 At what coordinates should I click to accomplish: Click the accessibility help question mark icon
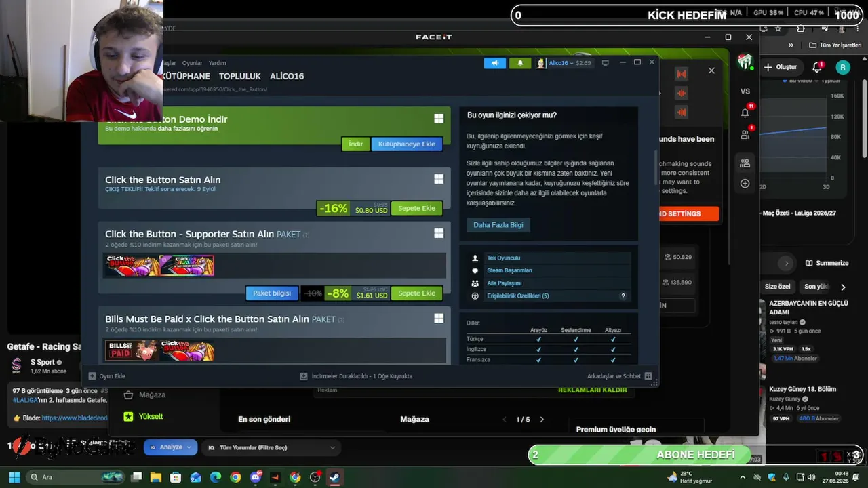point(623,296)
